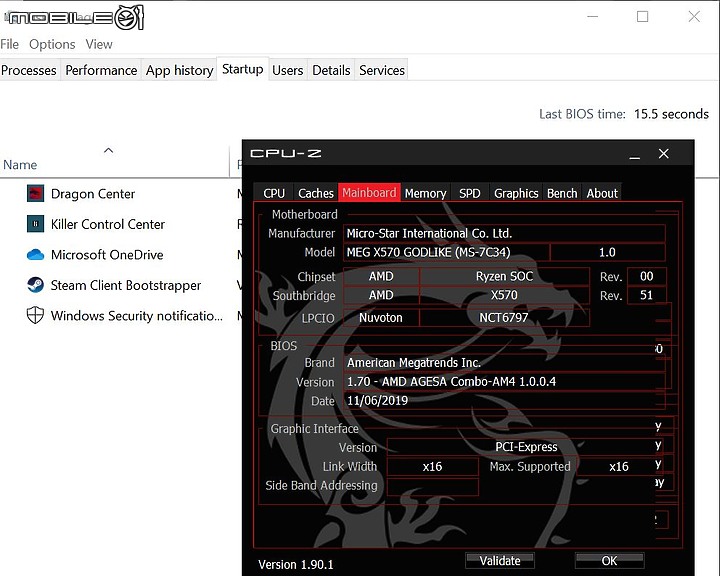Click the Link Width x16 field
The image size is (720, 576).
click(433, 467)
